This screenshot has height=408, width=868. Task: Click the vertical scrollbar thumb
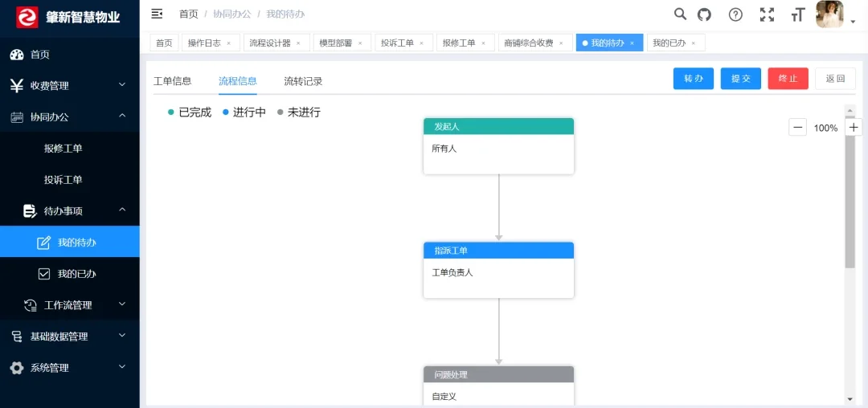click(x=850, y=192)
